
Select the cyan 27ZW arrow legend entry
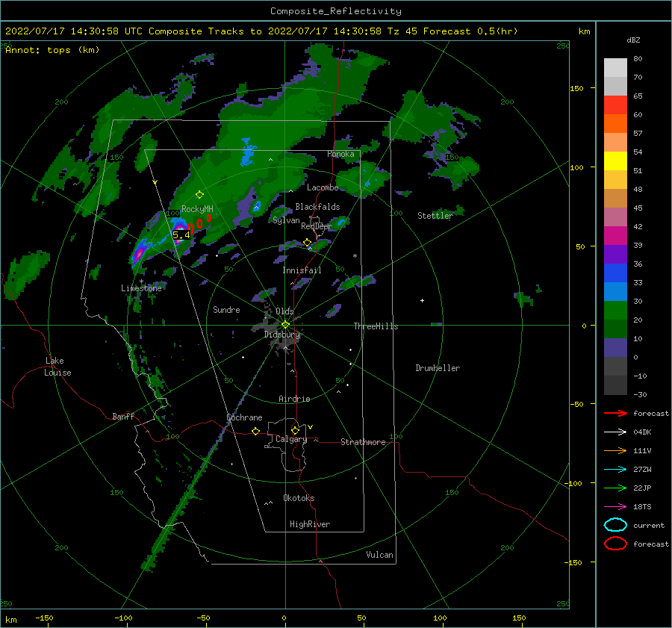615,470
